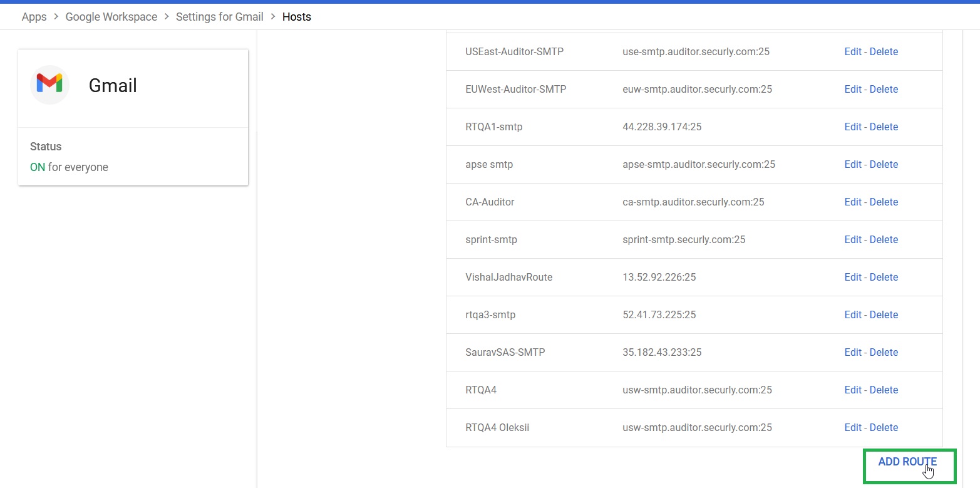This screenshot has width=980, height=488.
Task: Delete the SauravSAS-SMTP route
Action: (x=884, y=353)
